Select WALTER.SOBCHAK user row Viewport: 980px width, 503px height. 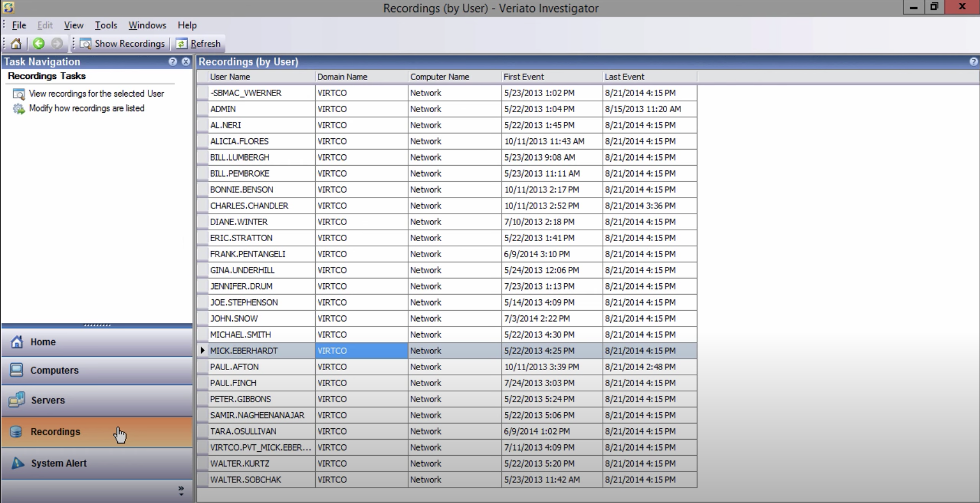pos(447,479)
